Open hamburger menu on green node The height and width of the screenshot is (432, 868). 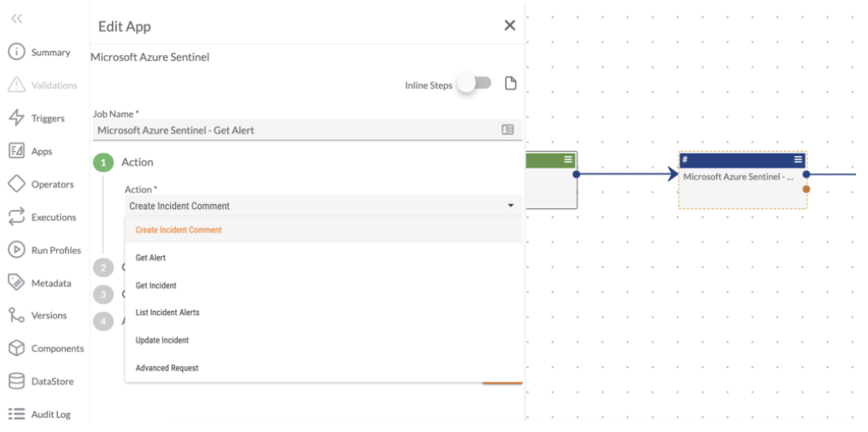[568, 160]
